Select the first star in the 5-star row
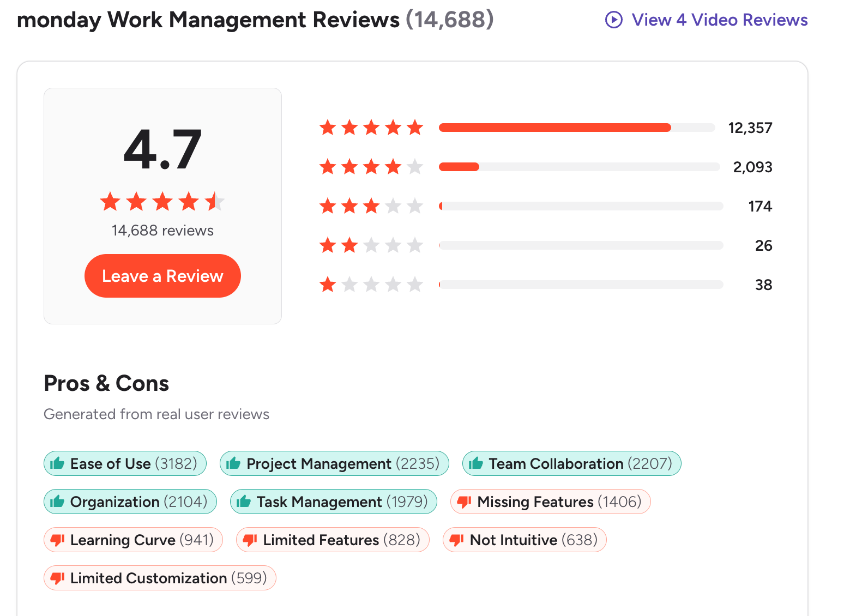This screenshot has width=844, height=616. pos(328,127)
